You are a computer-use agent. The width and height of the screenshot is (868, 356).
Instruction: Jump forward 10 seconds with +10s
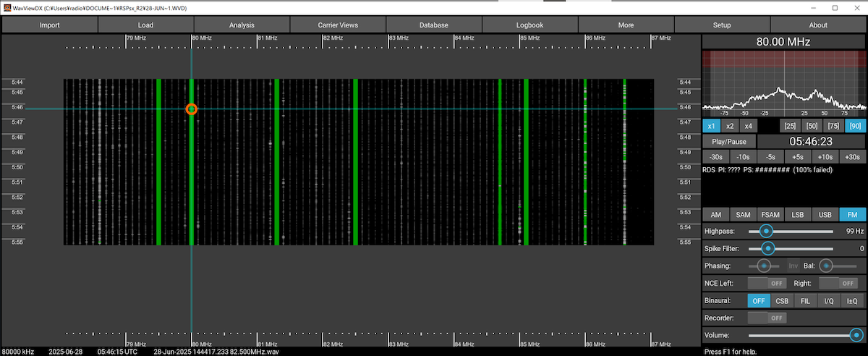(x=825, y=157)
